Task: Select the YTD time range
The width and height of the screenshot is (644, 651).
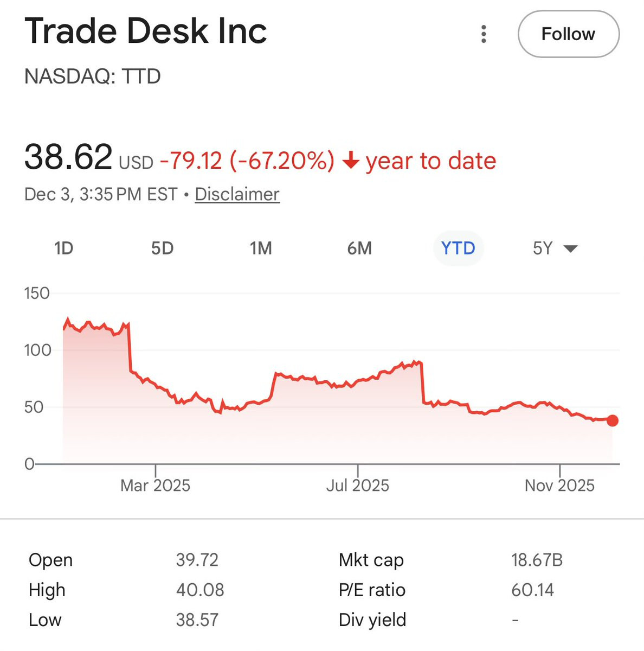Action: pos(458,248)
